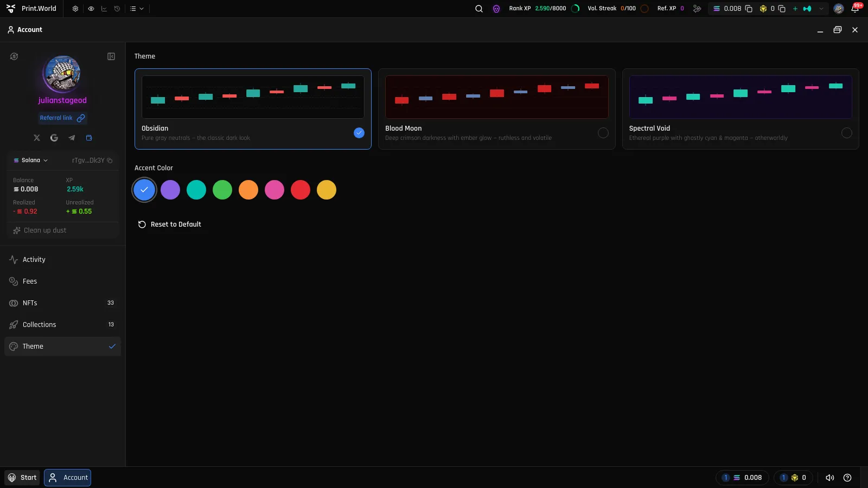Click the Obsidian chart preview
The image size is (868, 488).
[253, 97]
